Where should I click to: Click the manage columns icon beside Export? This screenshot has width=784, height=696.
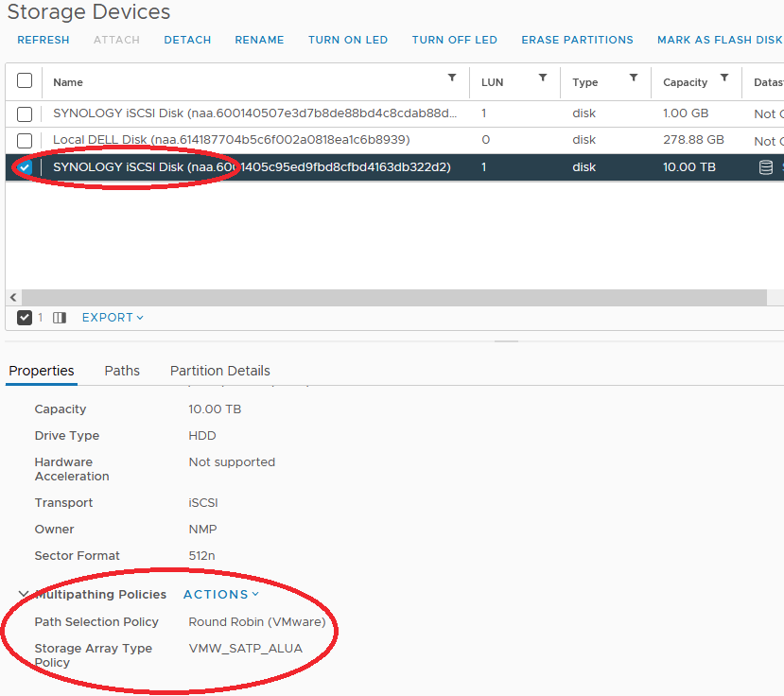pos(60,318)
